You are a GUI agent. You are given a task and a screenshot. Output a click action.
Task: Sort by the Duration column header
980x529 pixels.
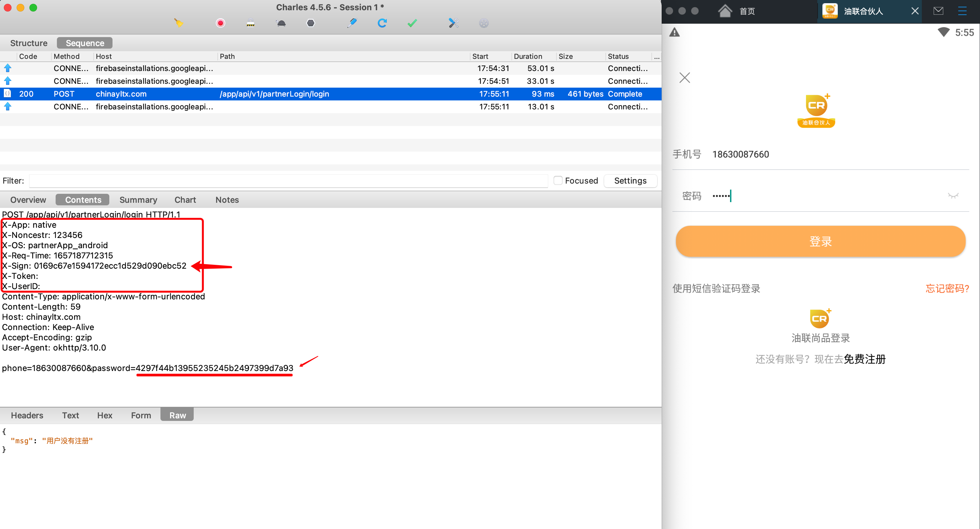[x=534, y=56]
